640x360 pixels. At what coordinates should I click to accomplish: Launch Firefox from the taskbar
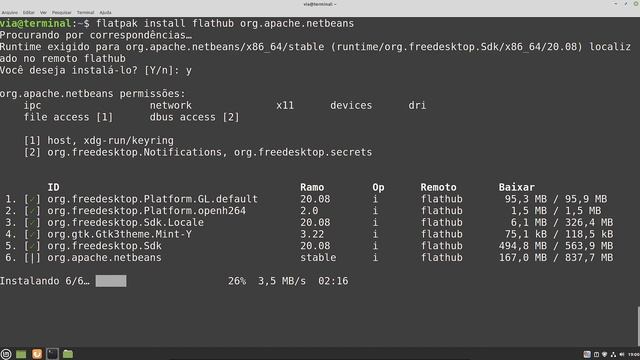37,354
